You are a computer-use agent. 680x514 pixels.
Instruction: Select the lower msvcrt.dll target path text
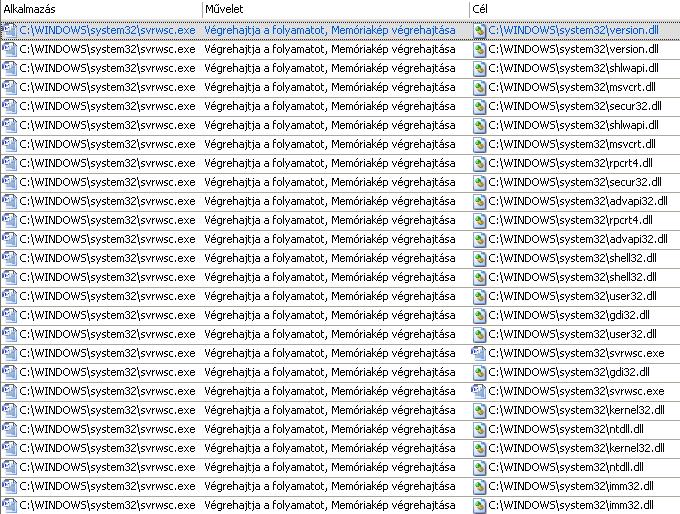(x=572, y=144)
